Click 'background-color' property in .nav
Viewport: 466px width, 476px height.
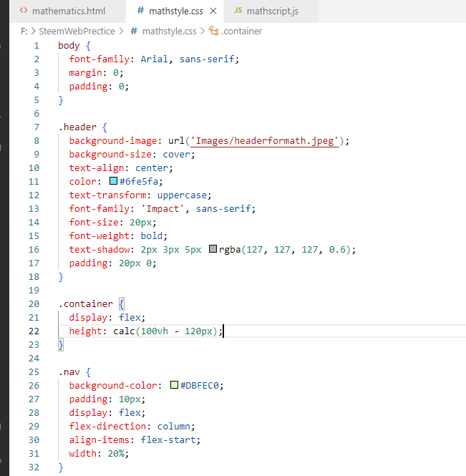coord(113,386)
